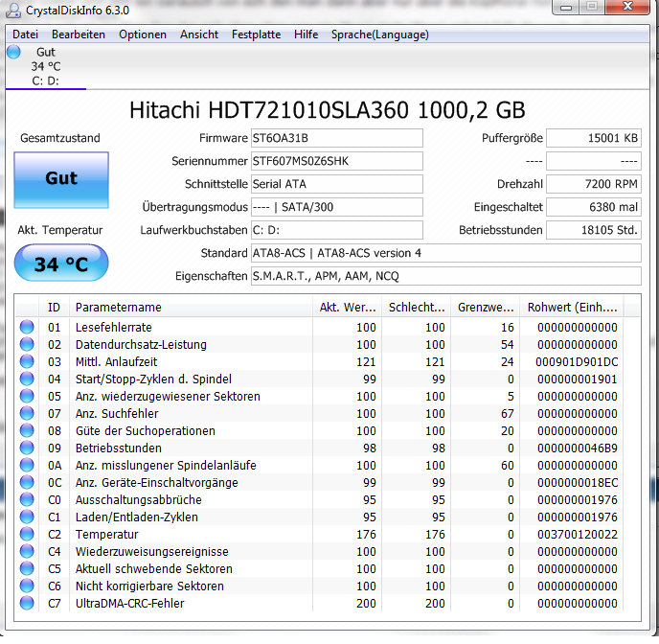The height and width of the screenshot is (644, 659).
Task: Click the Firmware field showing ST6OA31B
Action: click(x=336, y=138)
